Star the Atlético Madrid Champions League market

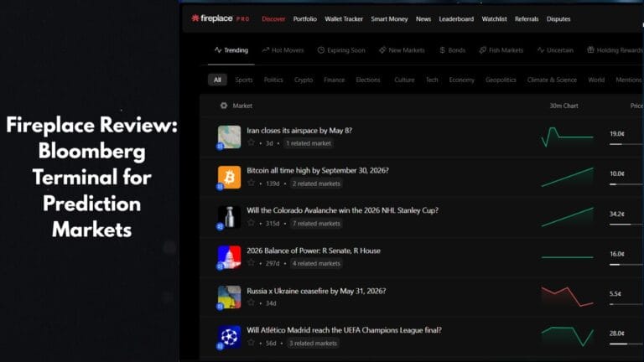point(251,342)
